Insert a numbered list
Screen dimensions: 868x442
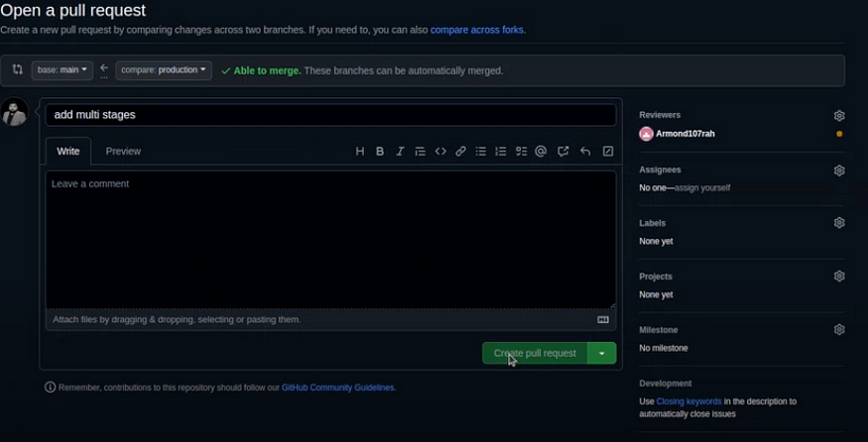[501, 151]
